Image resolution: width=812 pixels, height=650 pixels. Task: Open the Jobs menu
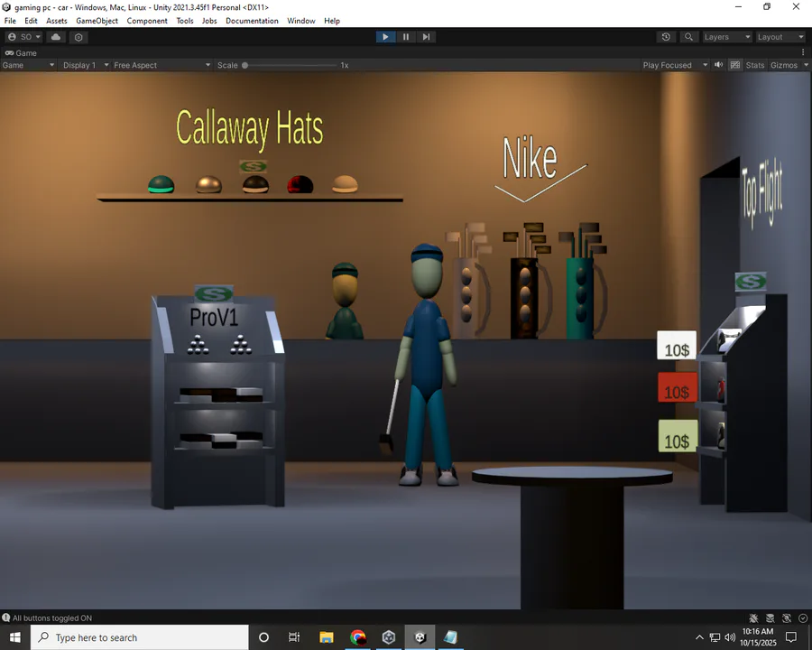209,21
